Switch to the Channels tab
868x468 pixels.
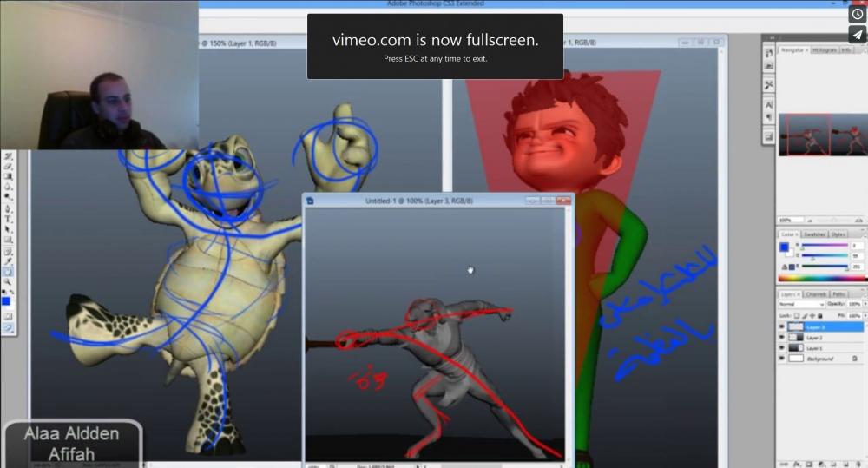point(817,294)
